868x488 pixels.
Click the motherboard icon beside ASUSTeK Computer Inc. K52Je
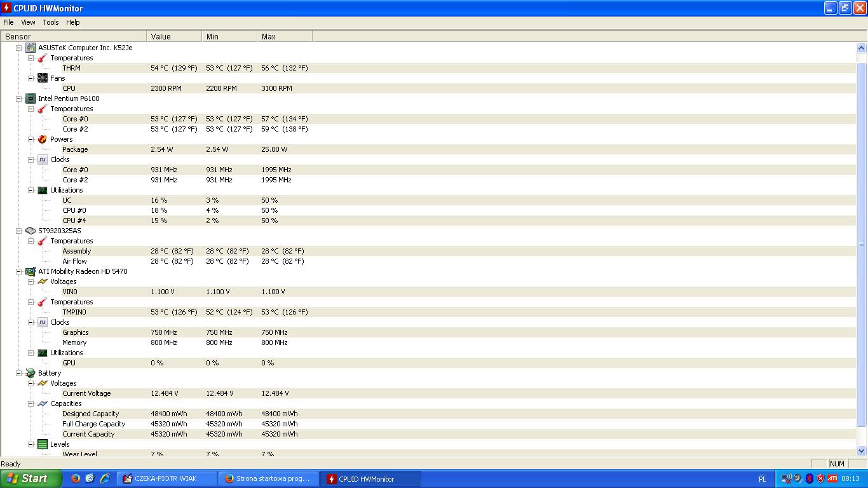pyautogui.click(x=30, y=48)
